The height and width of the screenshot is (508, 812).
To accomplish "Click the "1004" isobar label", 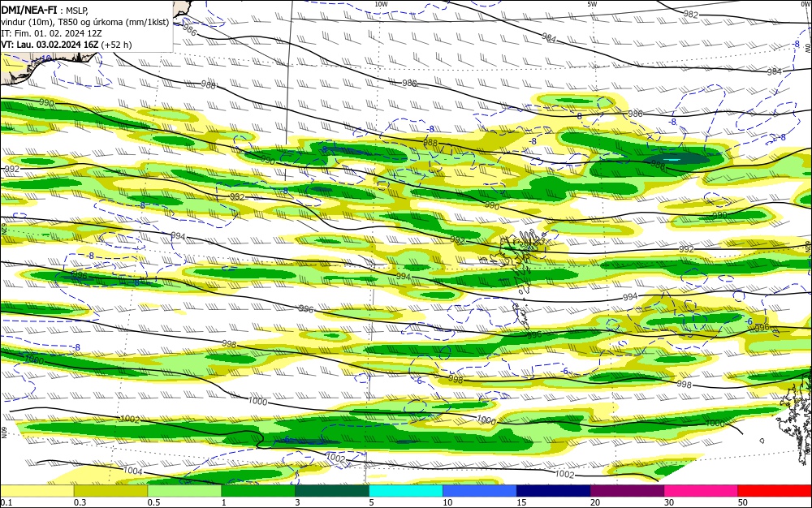I will [x=133, y=471].
